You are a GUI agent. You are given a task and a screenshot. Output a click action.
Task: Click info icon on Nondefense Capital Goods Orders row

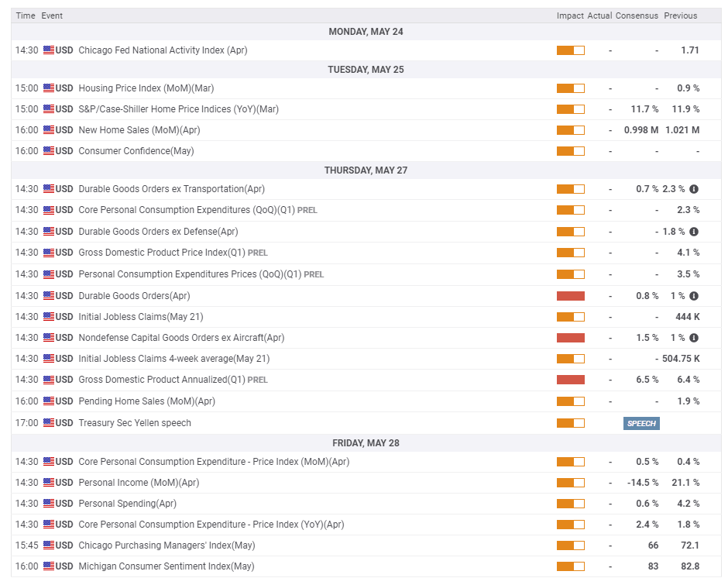pyautogui.click(x=694, y=338)
